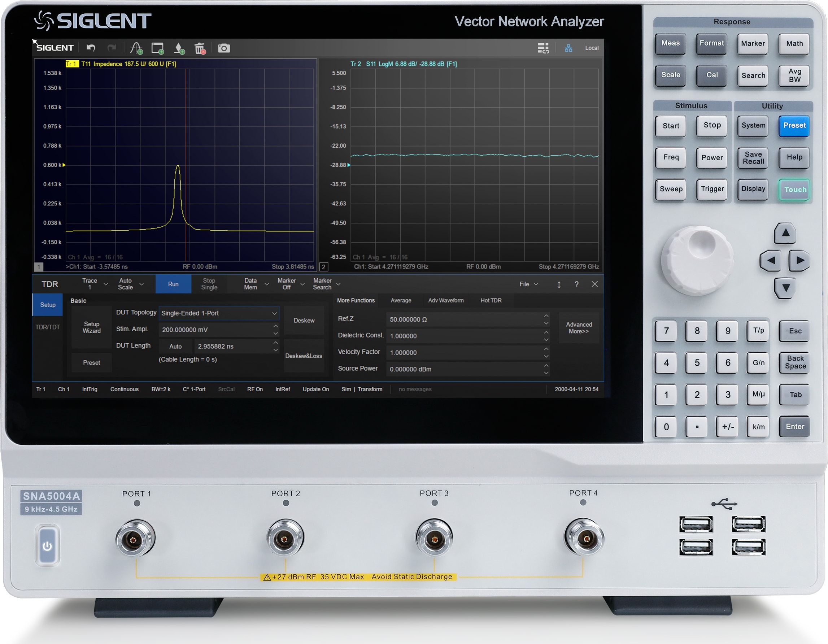Toggle IntRef in the status bar
The image size is (828, 644).
point(283,390)
